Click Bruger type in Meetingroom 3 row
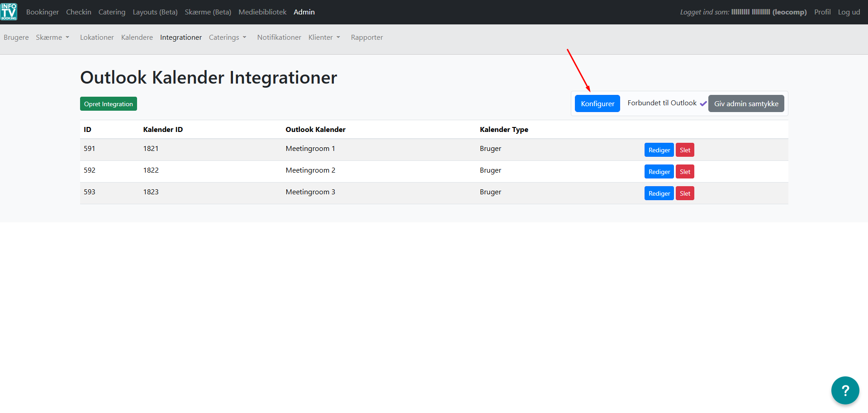This screenshot has height=413, width=868. 490,192
